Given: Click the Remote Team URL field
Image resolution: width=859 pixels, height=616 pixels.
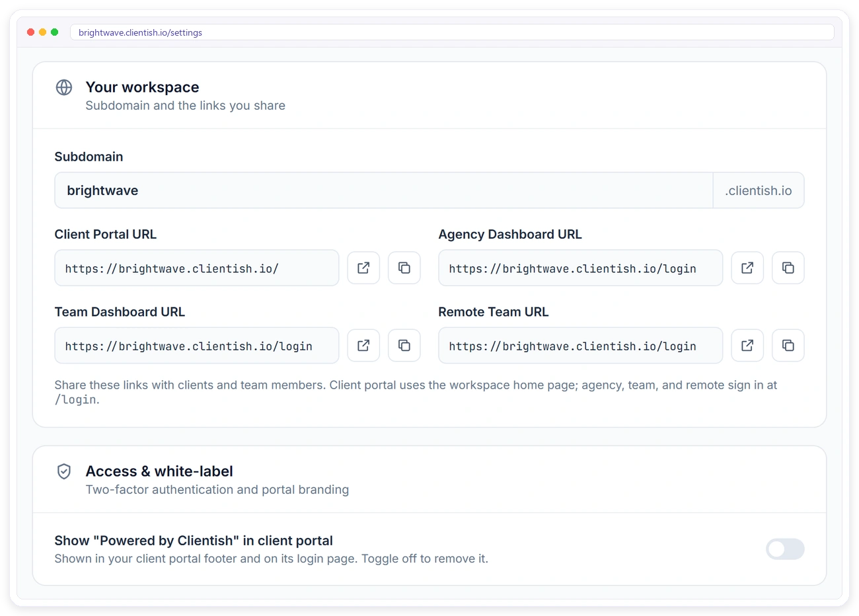Looking at the screenshot, I should (581, 345).
